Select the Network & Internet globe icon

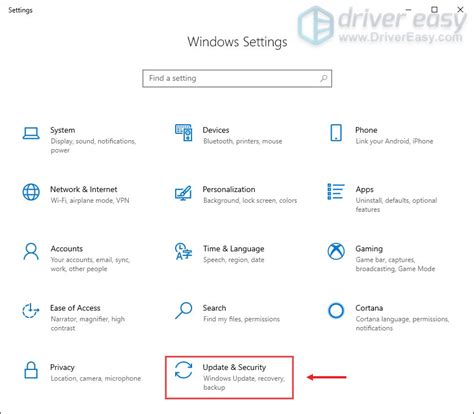point(31,192)
